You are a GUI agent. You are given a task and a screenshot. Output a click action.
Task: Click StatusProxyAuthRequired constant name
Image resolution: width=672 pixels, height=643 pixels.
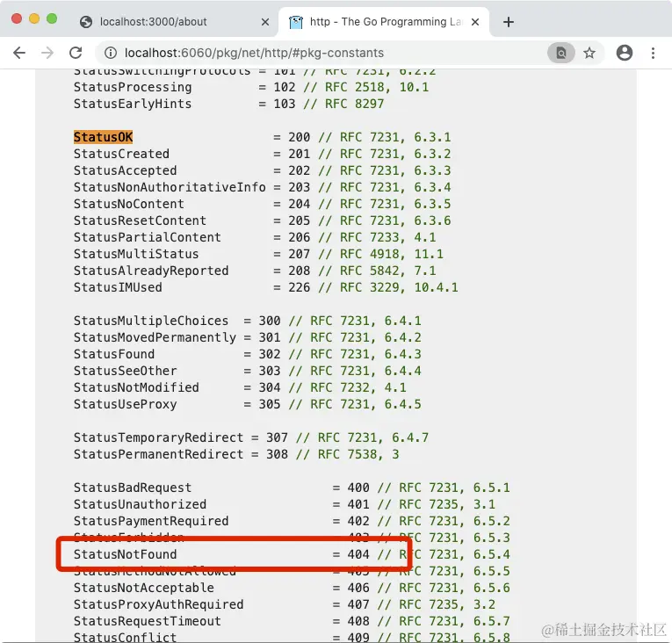tap(159, 605)
